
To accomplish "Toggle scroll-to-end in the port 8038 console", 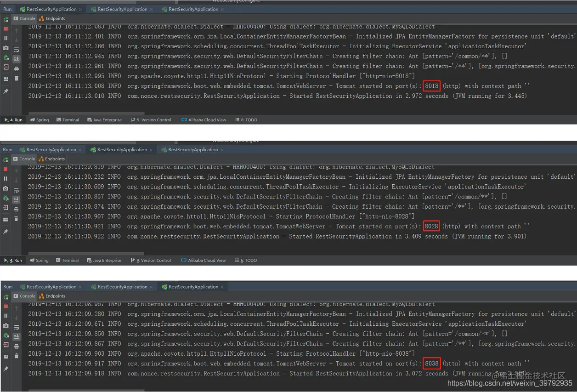I will 17,336.
